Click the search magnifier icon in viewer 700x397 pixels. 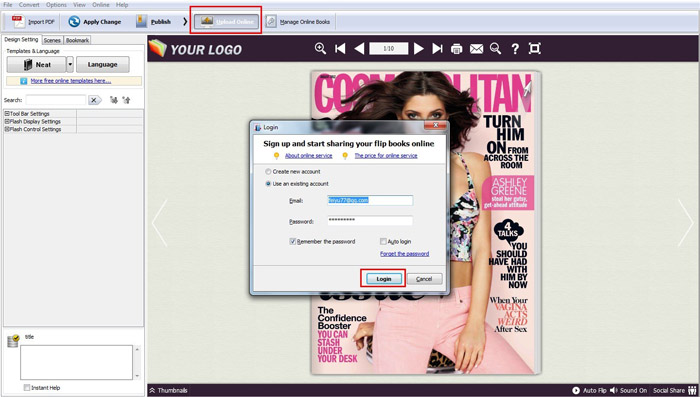[x=496, y=48]
